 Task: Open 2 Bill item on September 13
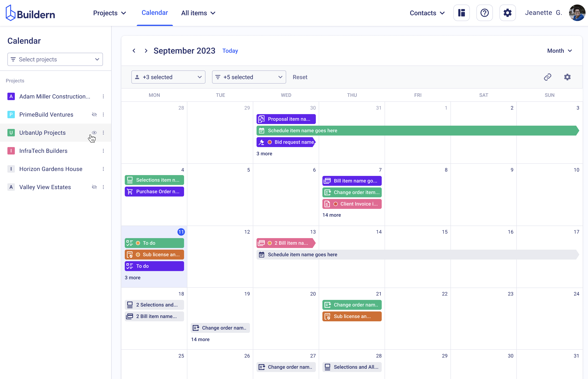pyautogui.click(x=286, y=243)
